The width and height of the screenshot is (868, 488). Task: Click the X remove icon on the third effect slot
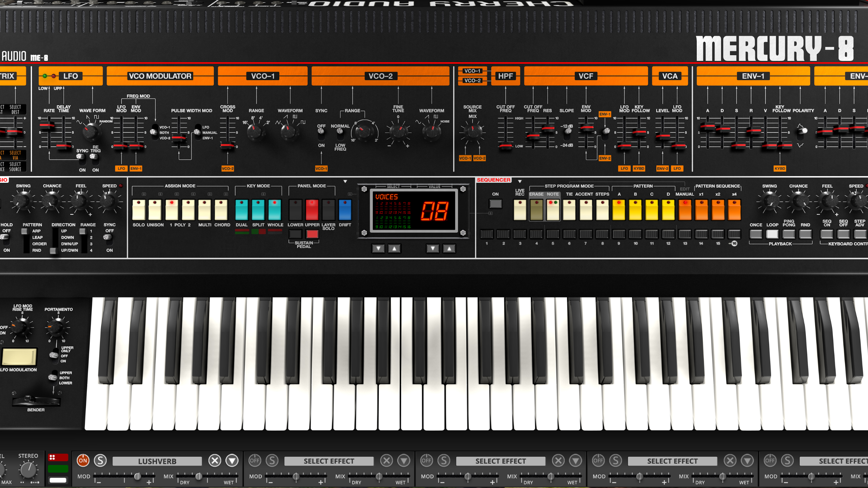[558, 460]
